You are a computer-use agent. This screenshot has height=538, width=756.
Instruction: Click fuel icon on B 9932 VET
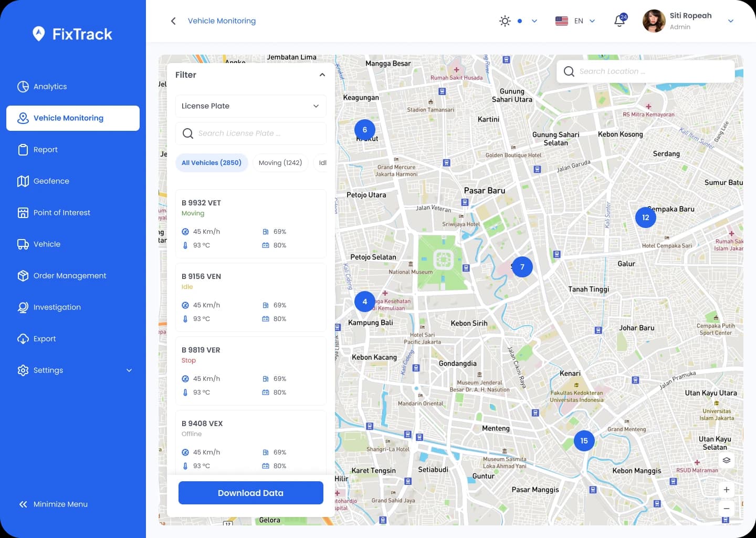click(266, 232)
